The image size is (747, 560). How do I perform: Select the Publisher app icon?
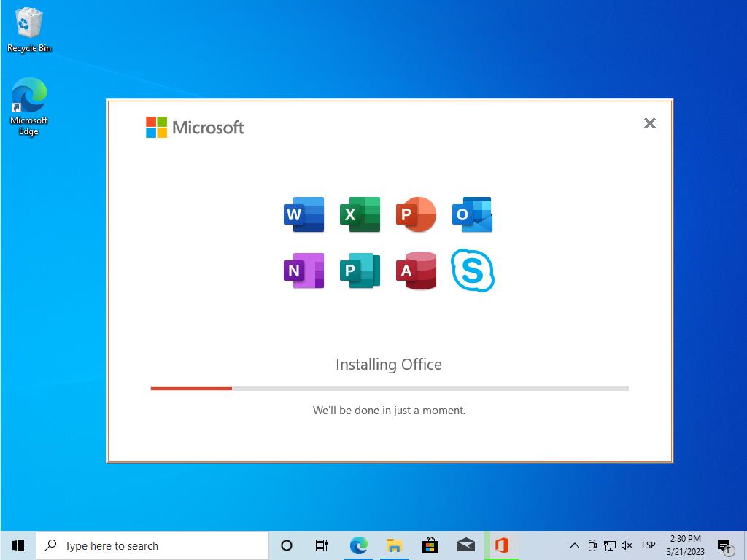360,270
